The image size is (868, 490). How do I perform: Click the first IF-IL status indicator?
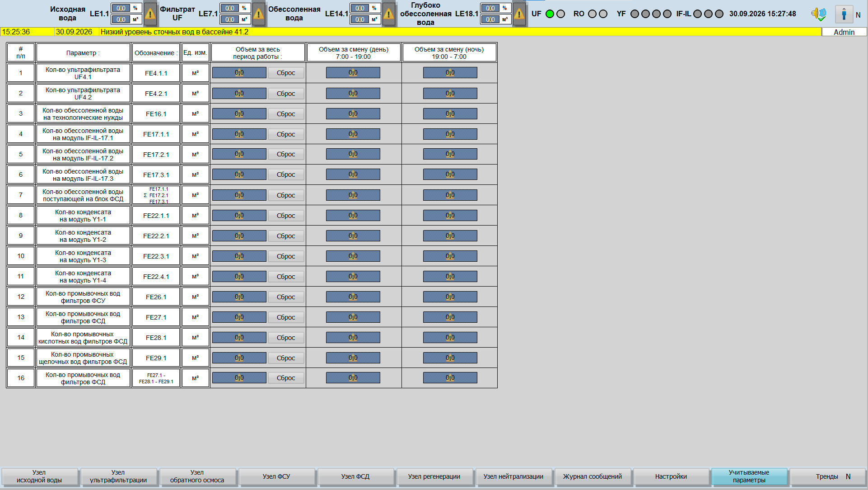point(697,14)
